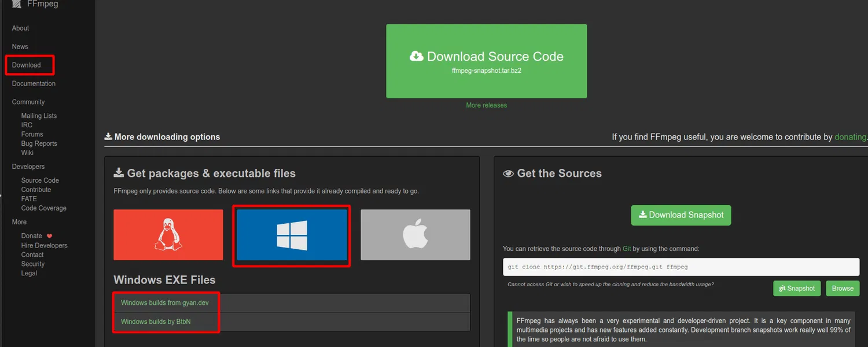868x347 pixels.
Task: Open the Wiki link
Action: point(27,153)
